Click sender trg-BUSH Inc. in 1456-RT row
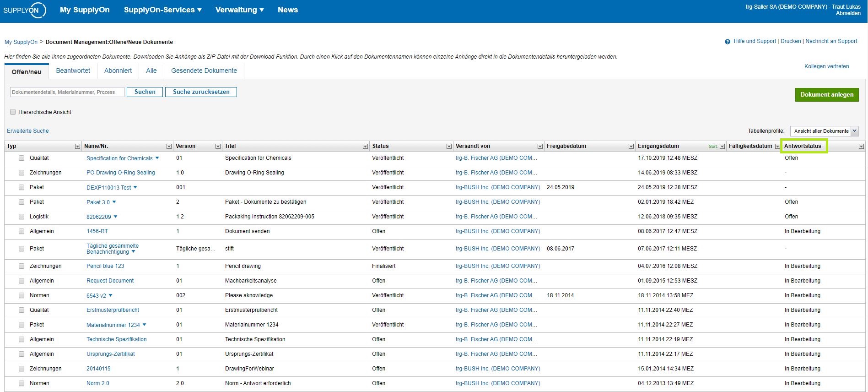 coord(498,231)
